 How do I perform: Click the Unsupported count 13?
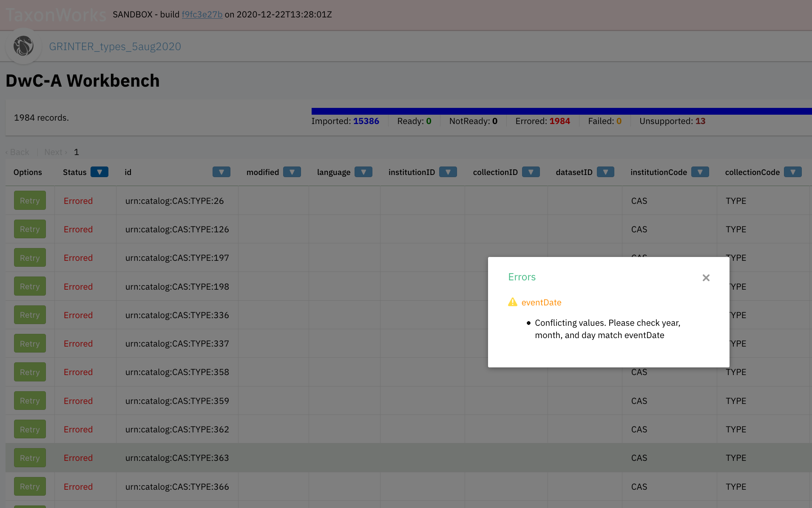[700, 121]
